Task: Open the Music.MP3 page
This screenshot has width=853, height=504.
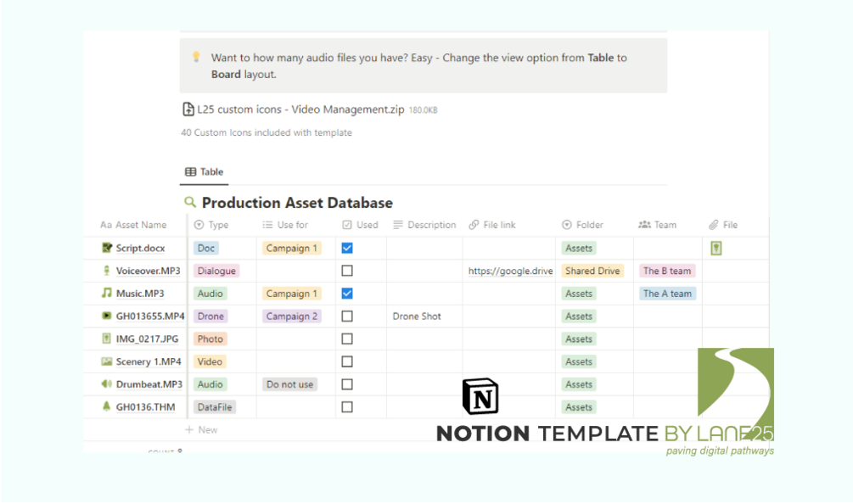Action: [x=140, y=293]
